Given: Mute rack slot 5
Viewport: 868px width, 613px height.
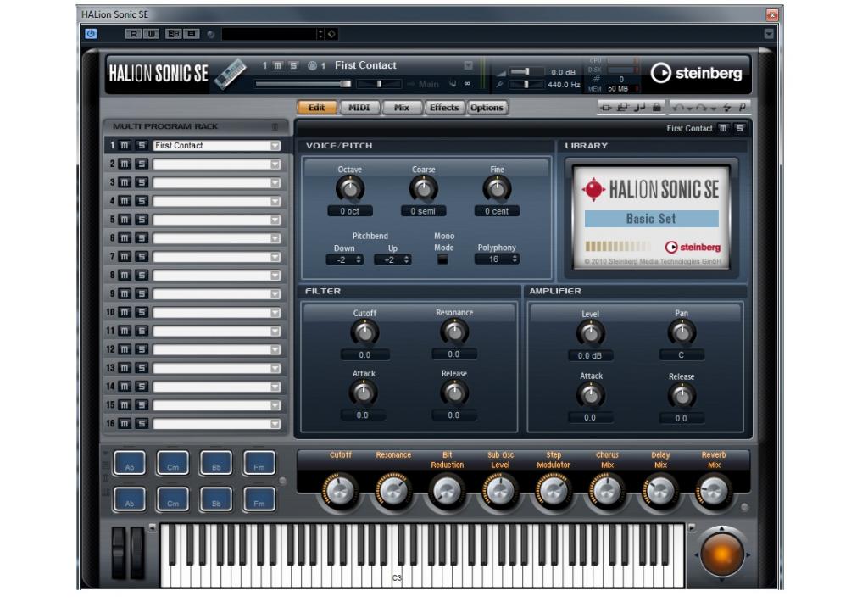Looking at the screenshot, I should coord(125,220).
